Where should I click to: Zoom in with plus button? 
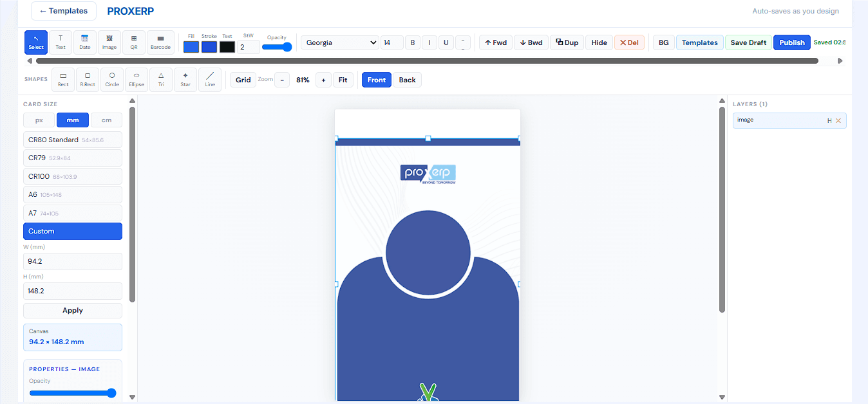point(323,80)
